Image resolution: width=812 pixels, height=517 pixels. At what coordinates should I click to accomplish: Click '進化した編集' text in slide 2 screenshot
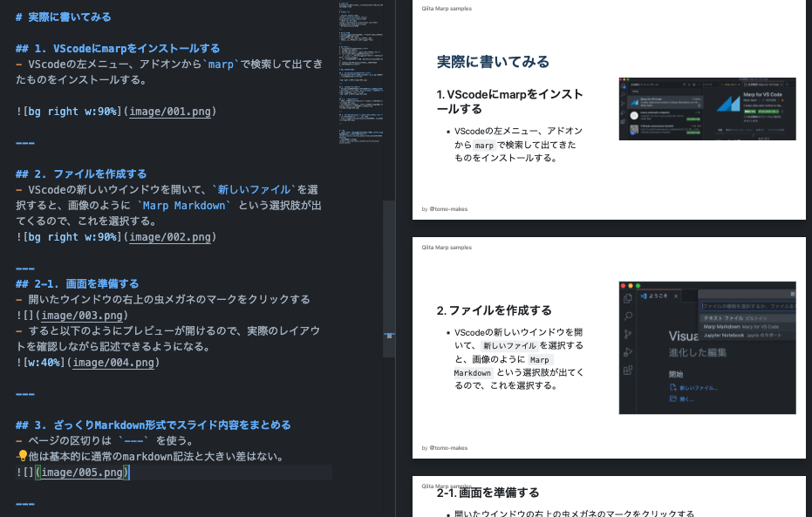click(698, 353)
